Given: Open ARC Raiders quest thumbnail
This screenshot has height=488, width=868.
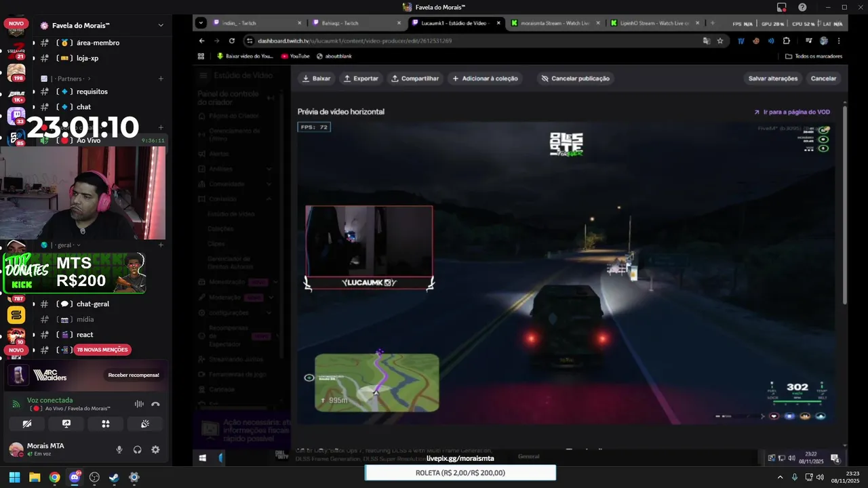Looking at the screenshot, I should tap(18, 375).
